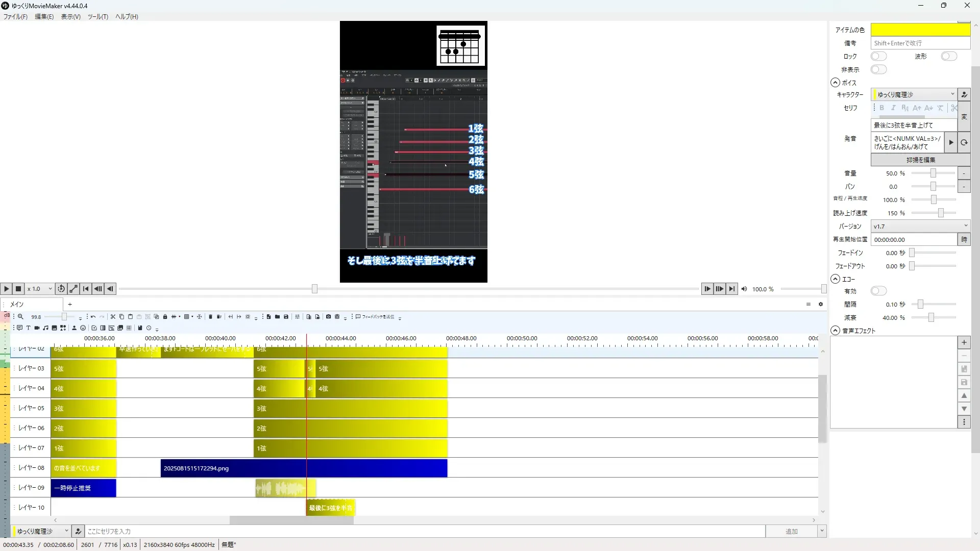Toggle the 非表示 hide switch
Screen dimensions: 980x551
[878, 69]
